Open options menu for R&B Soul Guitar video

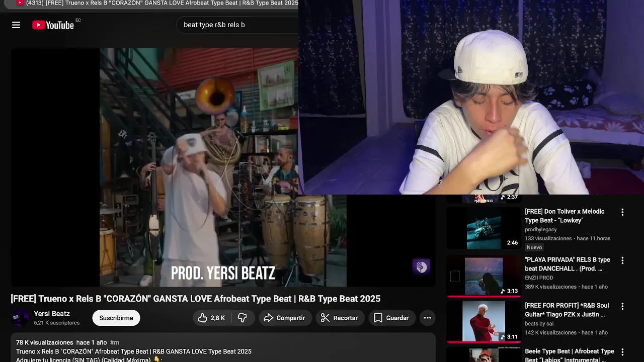click(x=622, y=306)
